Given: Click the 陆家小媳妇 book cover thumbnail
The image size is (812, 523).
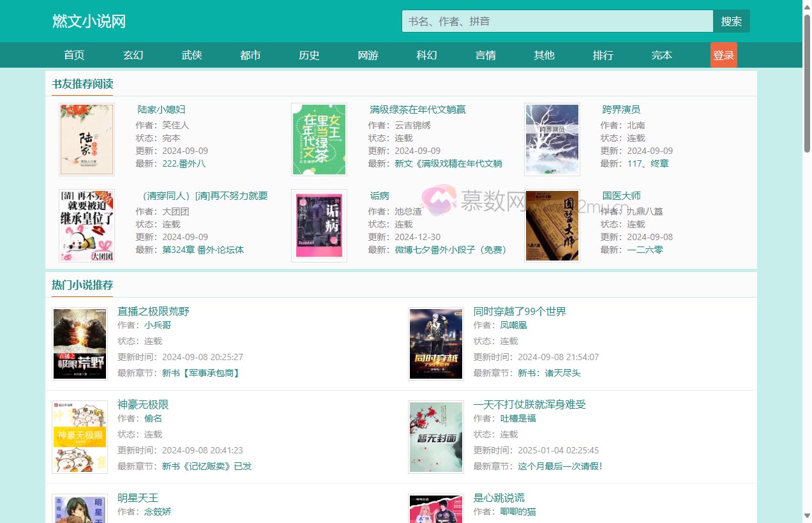Looking at the screenshot, I should [87, 140].
